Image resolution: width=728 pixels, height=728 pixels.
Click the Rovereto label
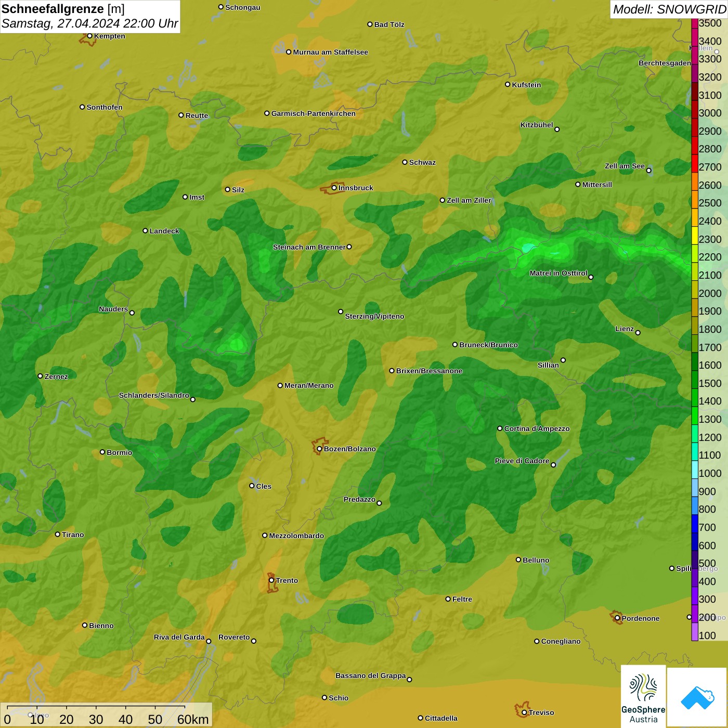[x=234, y=637]
